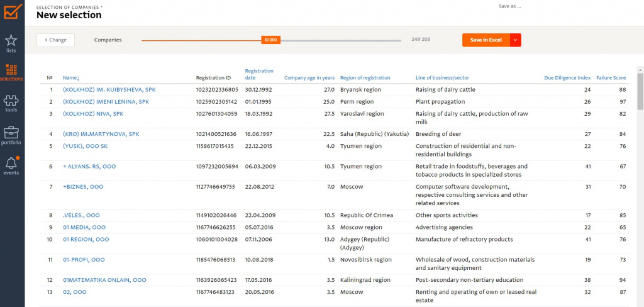Open the +BIZNES, OOO company link
644x307 pixels.
(83, 187)
